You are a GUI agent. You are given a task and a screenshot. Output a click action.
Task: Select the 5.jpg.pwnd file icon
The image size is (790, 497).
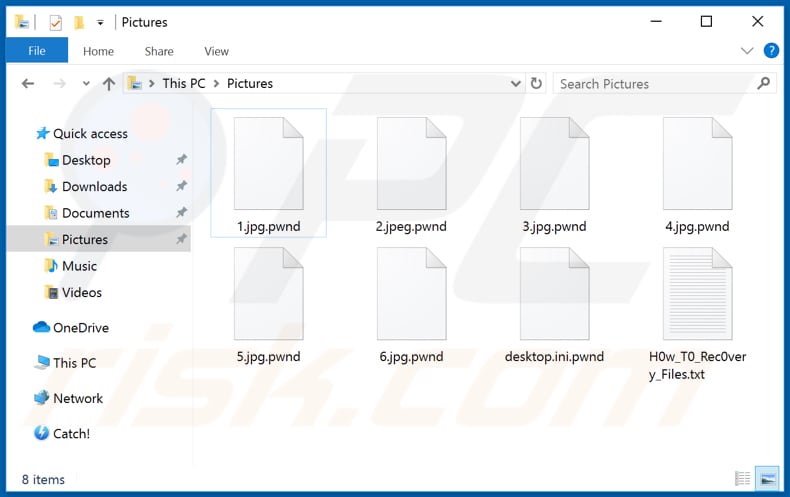tap(269, 293)
